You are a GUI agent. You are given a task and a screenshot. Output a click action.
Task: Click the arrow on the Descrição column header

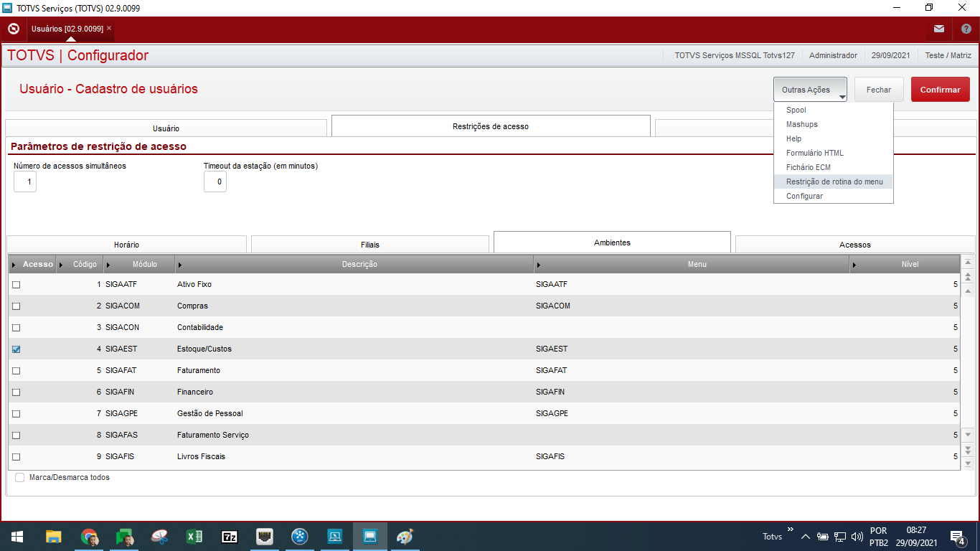point(179,265)
